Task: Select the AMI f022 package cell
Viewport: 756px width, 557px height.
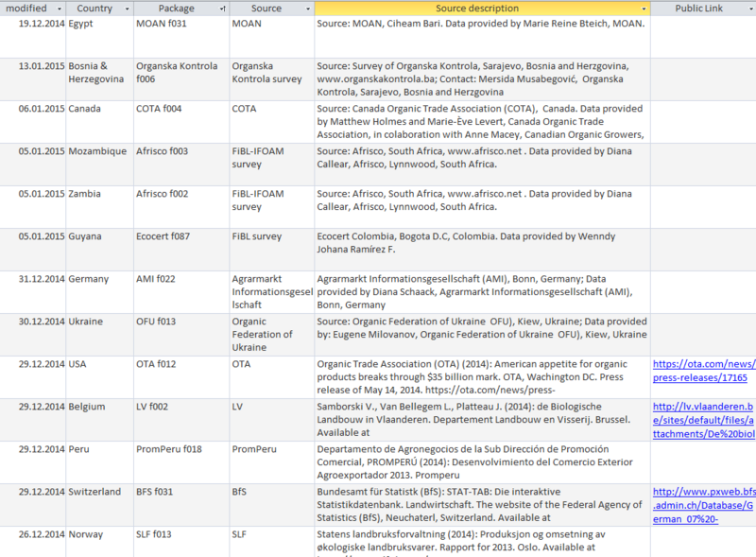Action: [x=181, y=292]
